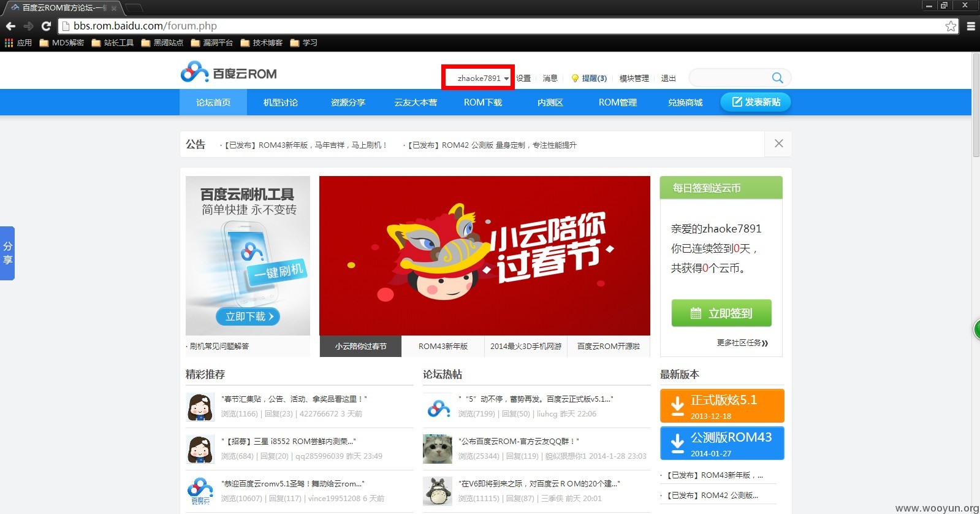Open the 模块管理 link

[634, 79]
